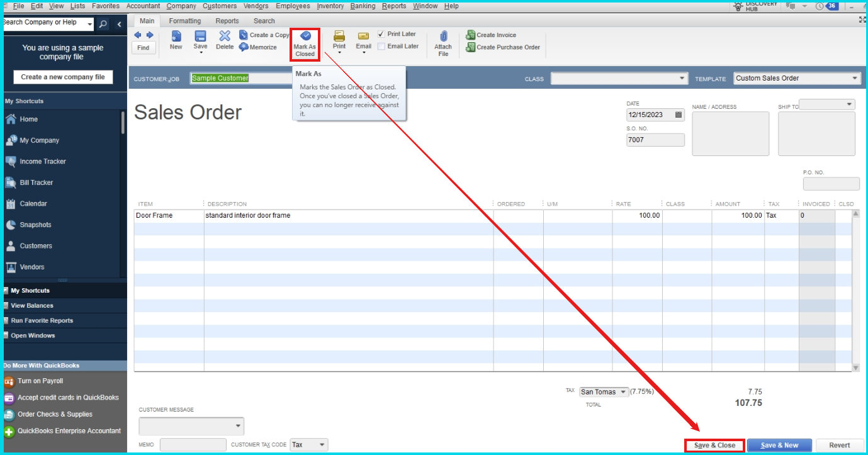Expand the Template dropdown

tap(854, 78)
